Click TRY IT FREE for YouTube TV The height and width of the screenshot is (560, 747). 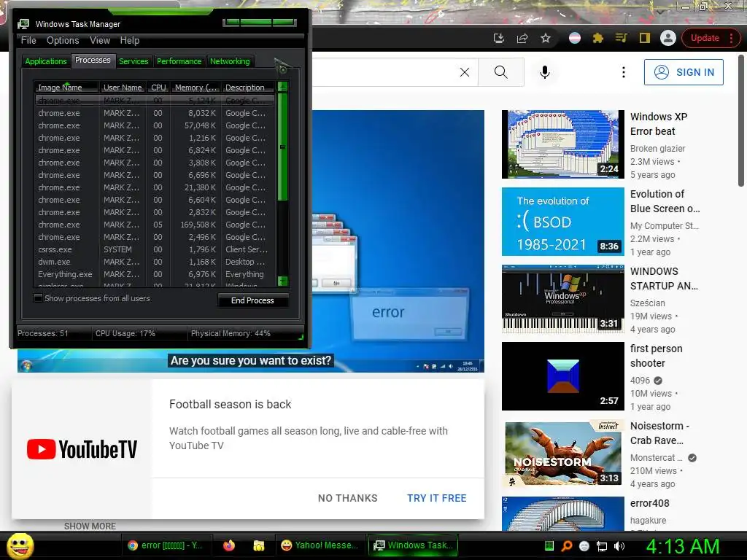[437, 498]
